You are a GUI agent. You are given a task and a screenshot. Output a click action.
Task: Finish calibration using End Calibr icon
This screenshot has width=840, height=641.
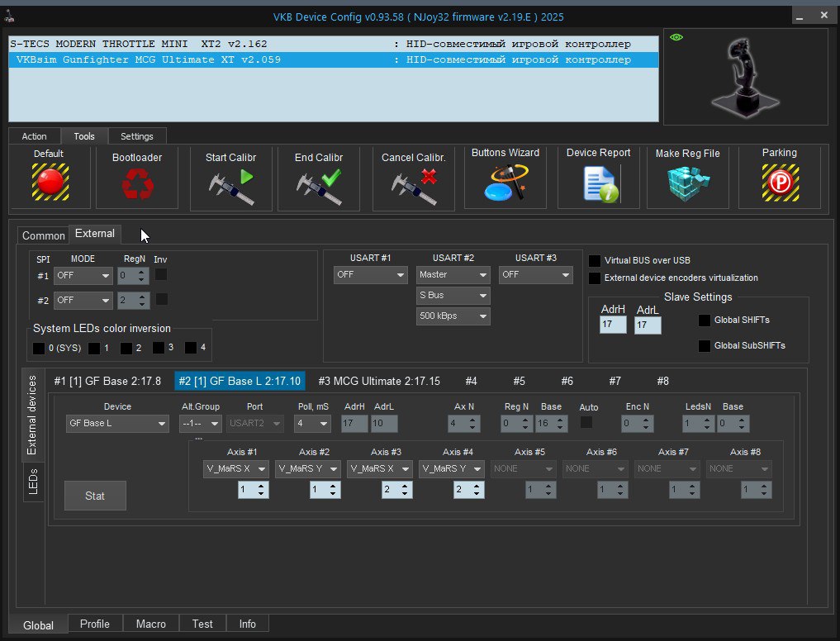pyautogui.click(x=319, y=183)
